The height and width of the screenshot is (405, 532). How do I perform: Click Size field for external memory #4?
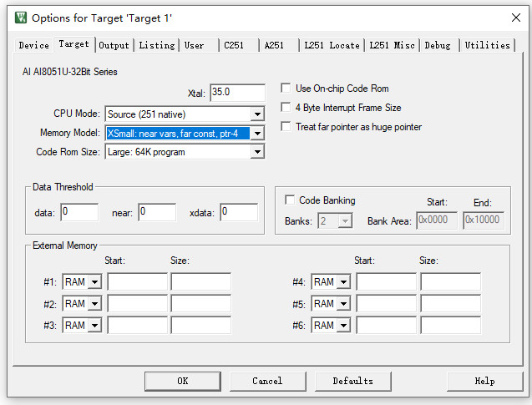click(451, 281)
